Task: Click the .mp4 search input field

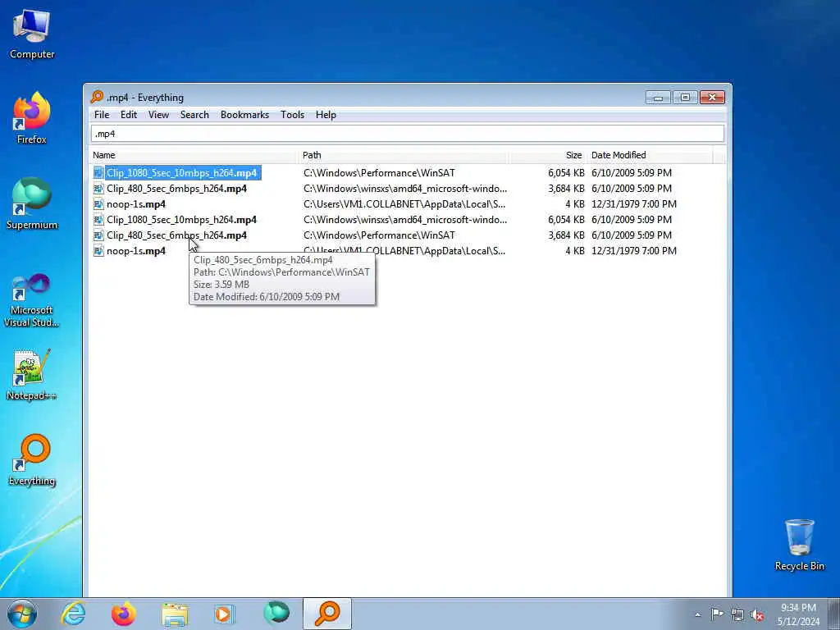Action: coord(407,134)
